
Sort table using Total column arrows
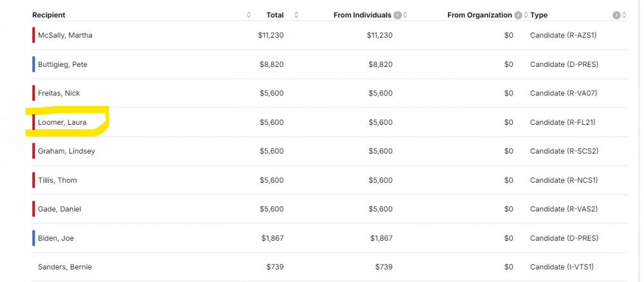click(x=296, y=15)
